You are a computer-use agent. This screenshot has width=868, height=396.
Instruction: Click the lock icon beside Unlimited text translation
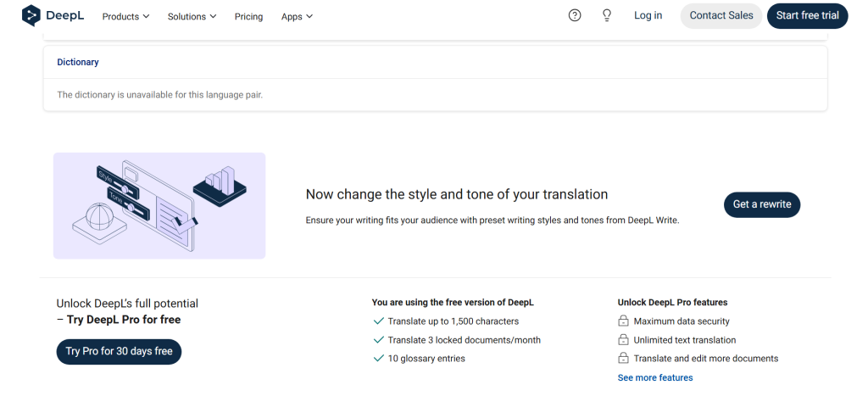[623, 340]
